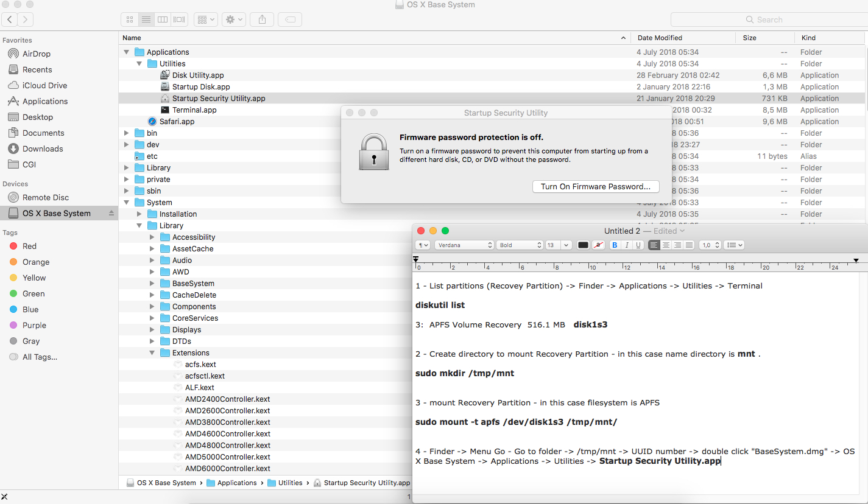The height and width of the screenshot is (504, 868).
Task: Switch Finder to list view
Action: (146, 19)
